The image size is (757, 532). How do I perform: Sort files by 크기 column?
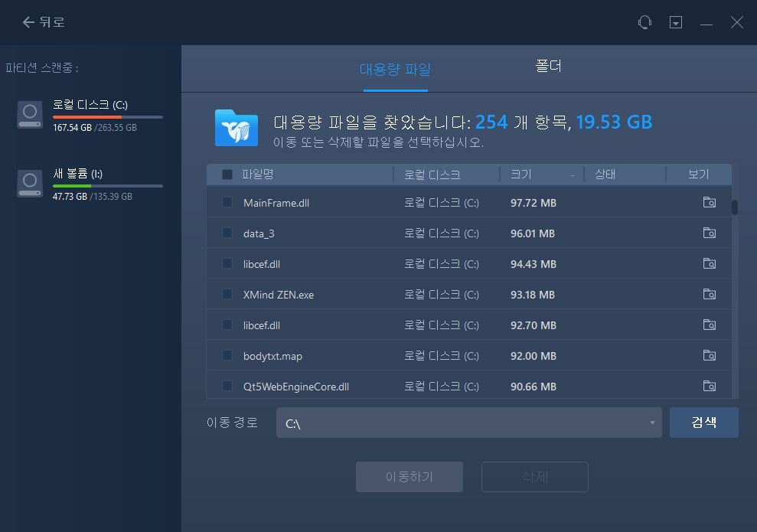tap(520, 174)
